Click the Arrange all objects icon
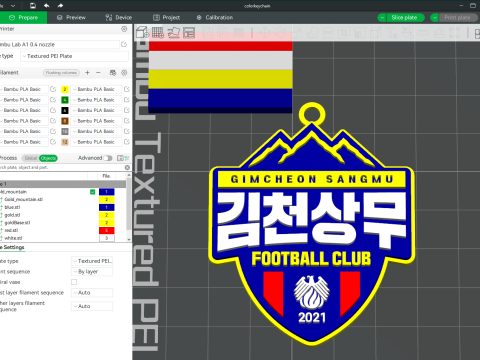This screenshot has width=480, height=360. [189, 32]
